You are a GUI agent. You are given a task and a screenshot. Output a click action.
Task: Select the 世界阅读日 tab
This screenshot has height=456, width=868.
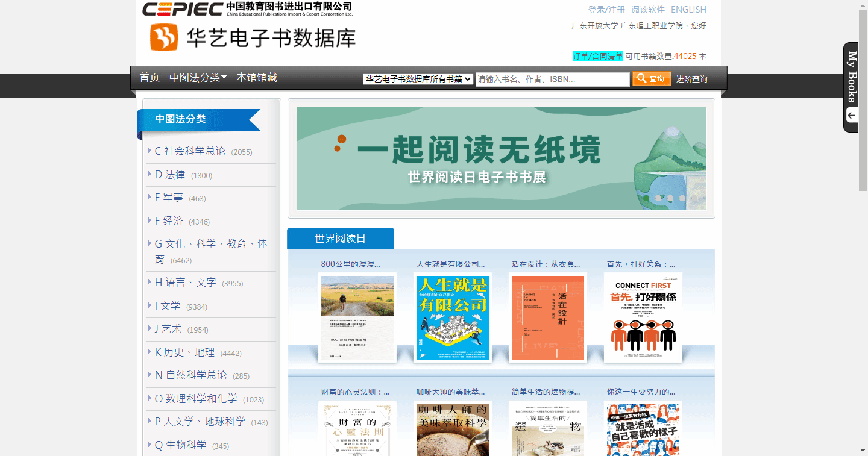(x=341, y=239)
